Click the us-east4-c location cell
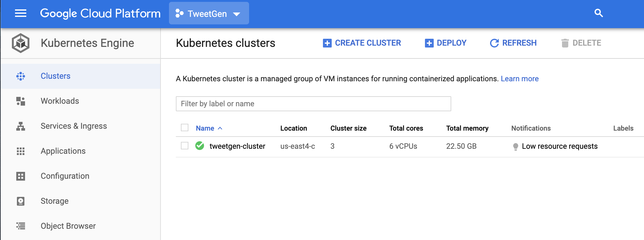This screenshot has height=240, width=644. tap(298, 146)
